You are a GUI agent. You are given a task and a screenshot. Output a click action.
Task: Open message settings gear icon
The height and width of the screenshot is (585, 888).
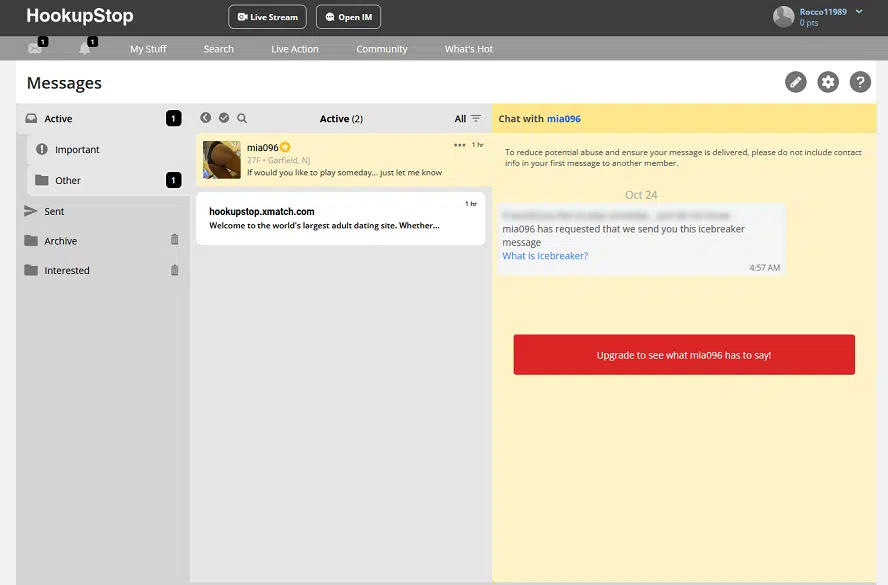pos(828,82)
